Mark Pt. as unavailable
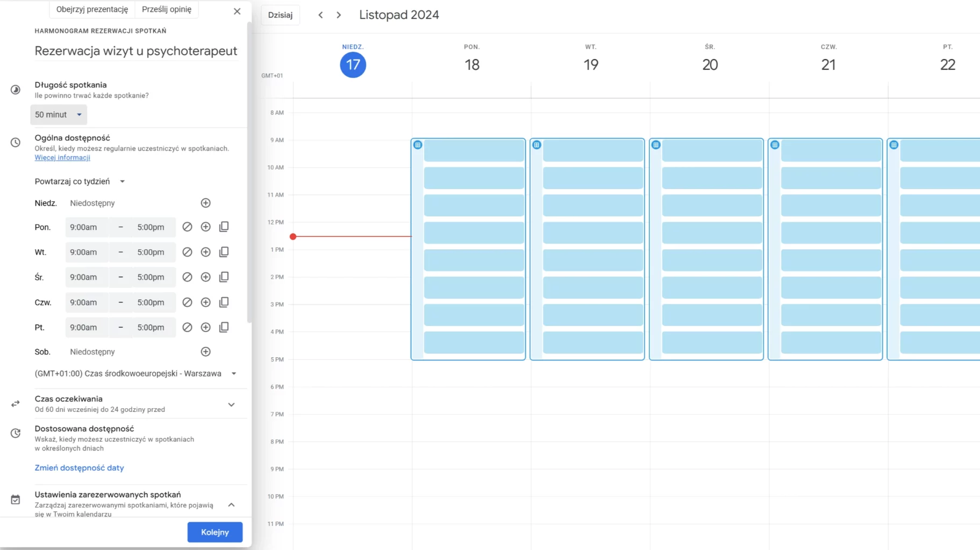Viewport: 980px width, 550px height. [187, 327]
